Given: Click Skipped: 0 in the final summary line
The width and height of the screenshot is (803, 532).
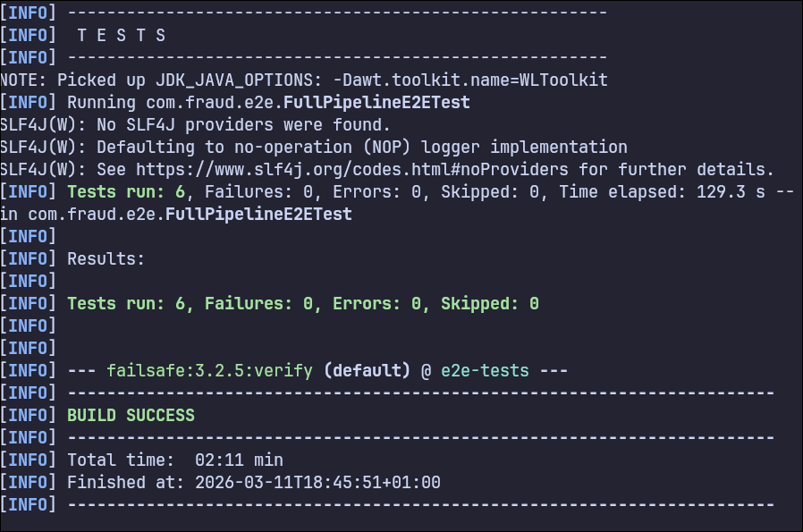Looking at the screenshot, I should coord(489,303).
